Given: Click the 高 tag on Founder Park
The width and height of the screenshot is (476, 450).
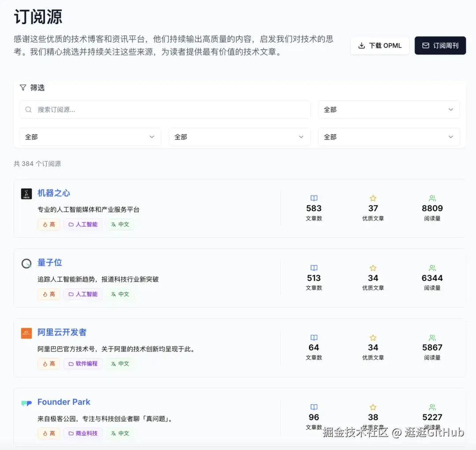Looking at the screenshot, I should point(49,433).
